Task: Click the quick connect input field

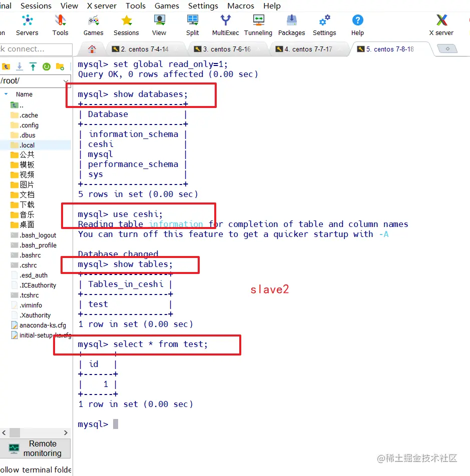Action: 35,49
